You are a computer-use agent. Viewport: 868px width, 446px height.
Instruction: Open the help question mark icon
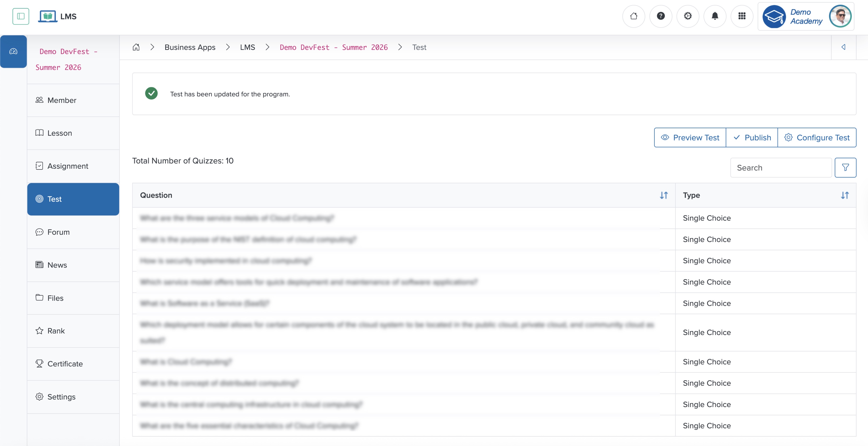pyautogui.click(x=661, y=16)
